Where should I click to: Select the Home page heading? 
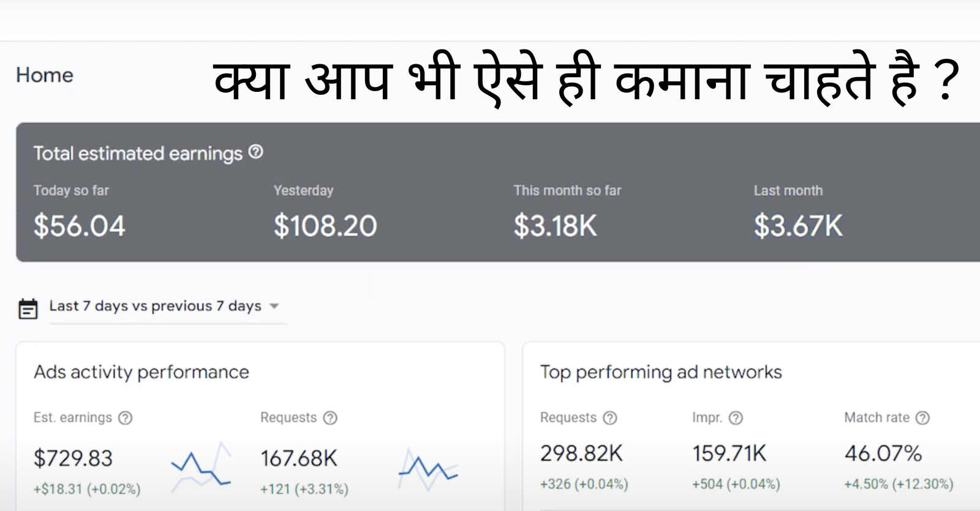click(45, 75)
